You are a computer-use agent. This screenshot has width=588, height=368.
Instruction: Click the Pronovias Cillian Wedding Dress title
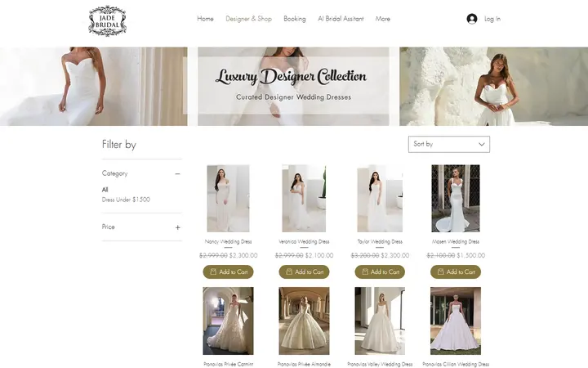[x=456, y=364]
